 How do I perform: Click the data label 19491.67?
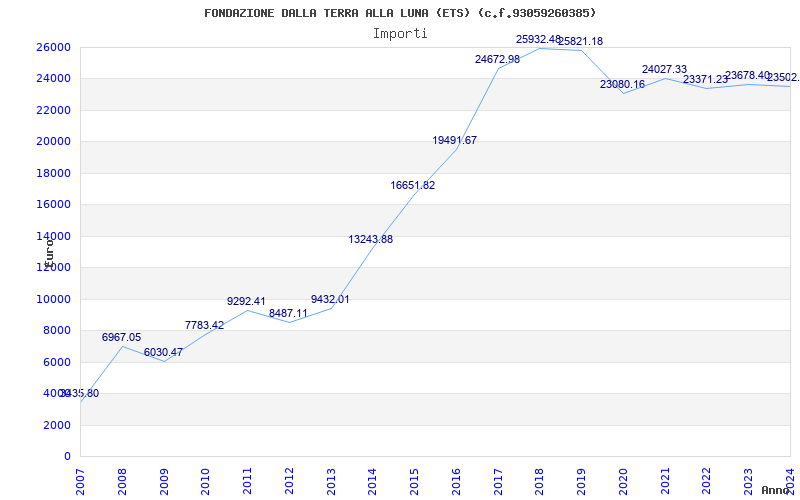pos(455,141)
